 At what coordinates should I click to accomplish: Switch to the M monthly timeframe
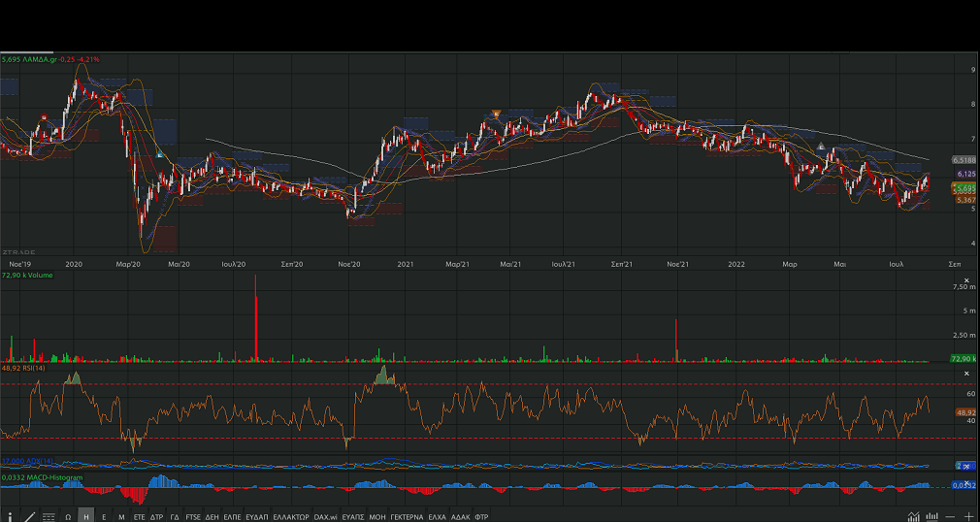click(121, 517)
